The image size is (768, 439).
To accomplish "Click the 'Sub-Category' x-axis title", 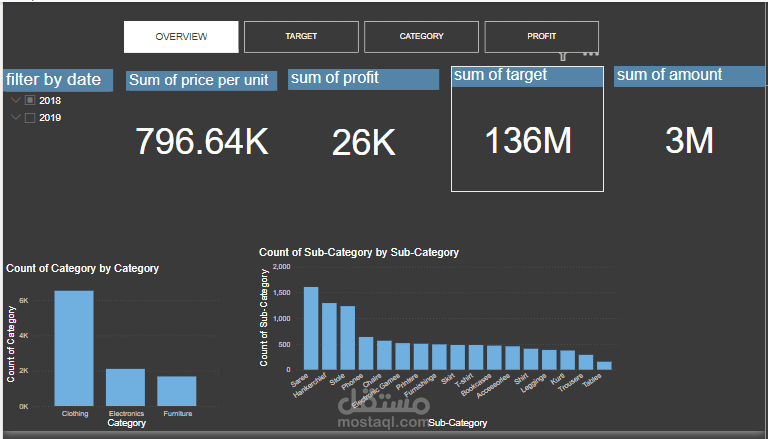I will pos(457,423).
